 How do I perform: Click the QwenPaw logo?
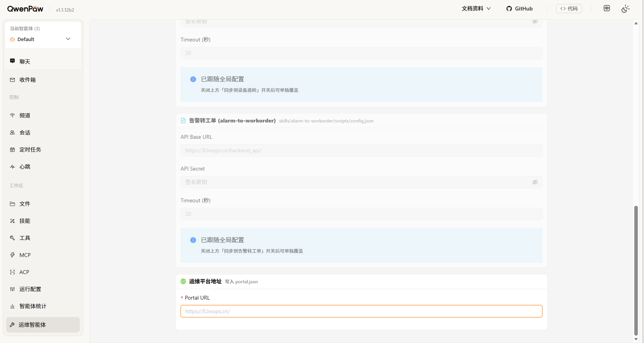[x=25, y=9]
